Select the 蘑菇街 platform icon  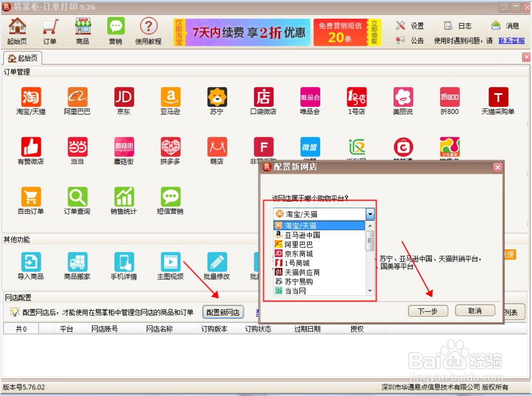click(x=124, y=147)
